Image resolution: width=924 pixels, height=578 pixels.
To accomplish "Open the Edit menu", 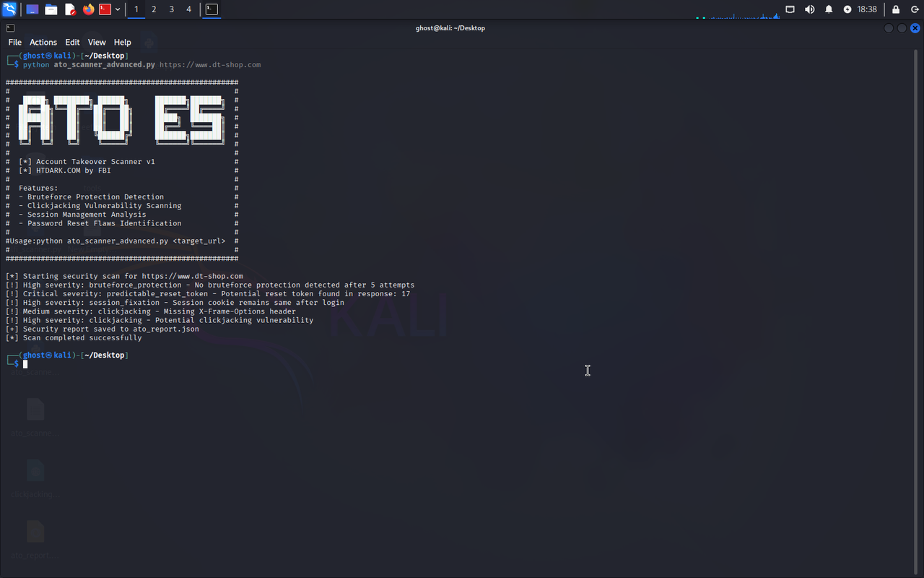I will pos(72,43).
